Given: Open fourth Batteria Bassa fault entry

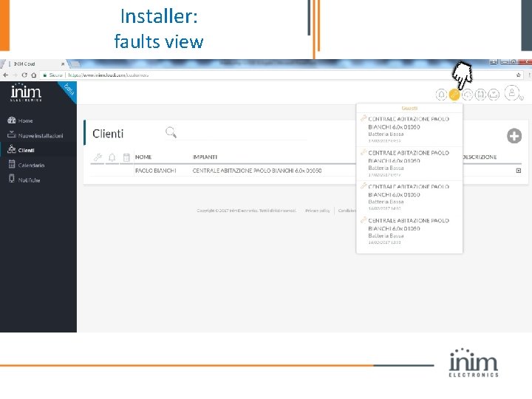Looking at the screenshot, I should click(x=409, y=231).
